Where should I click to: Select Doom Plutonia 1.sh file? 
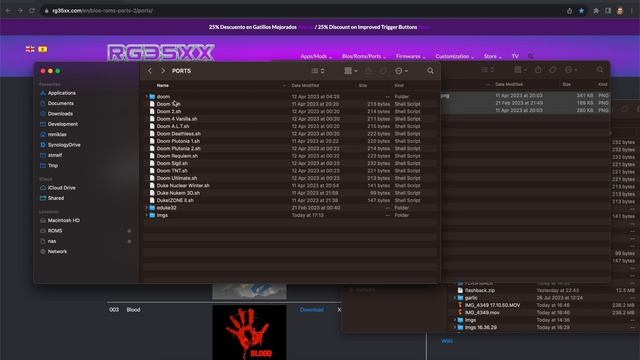click(x=178, y=141)
